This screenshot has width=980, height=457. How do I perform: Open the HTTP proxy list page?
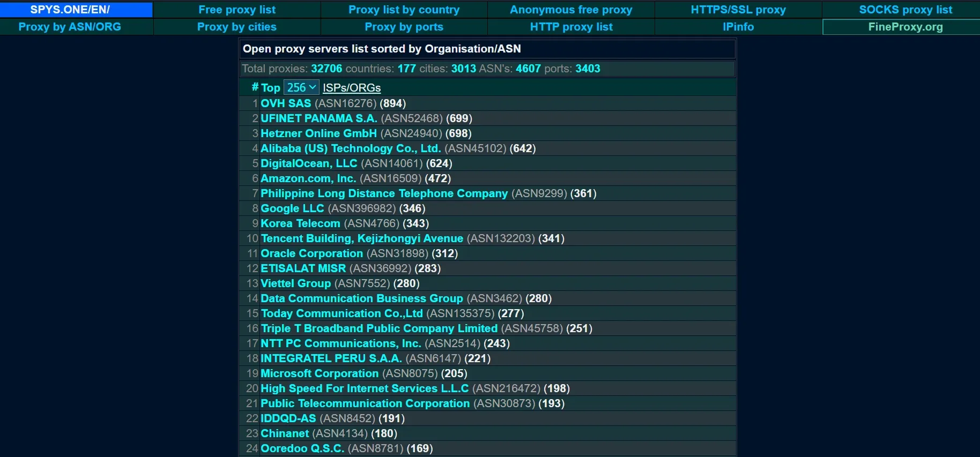pos(571,27)
